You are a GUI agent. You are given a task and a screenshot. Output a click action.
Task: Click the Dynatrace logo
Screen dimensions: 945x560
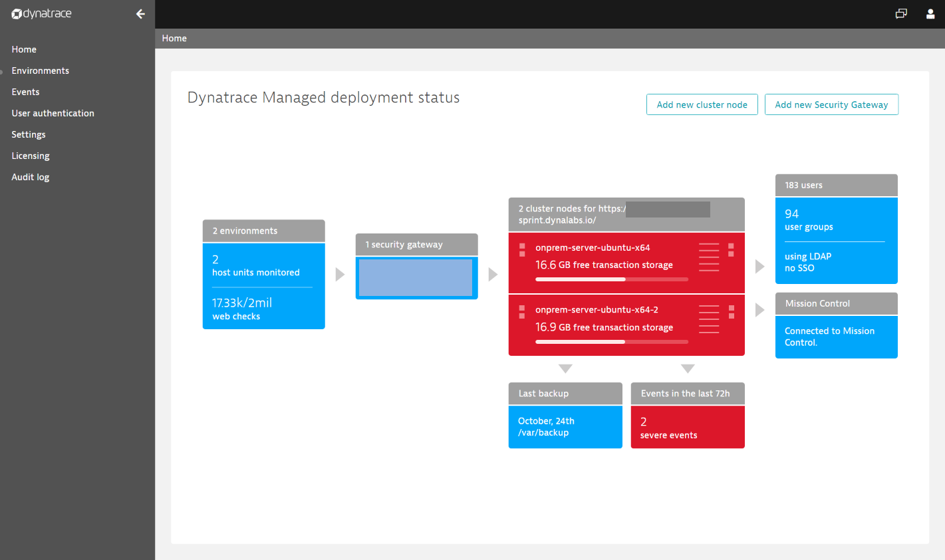[41, 14]
